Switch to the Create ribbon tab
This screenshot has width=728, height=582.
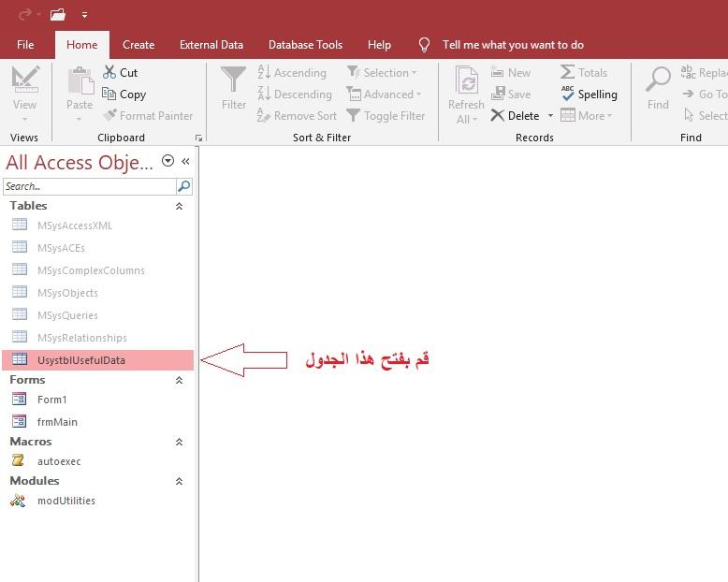(138, 45)
